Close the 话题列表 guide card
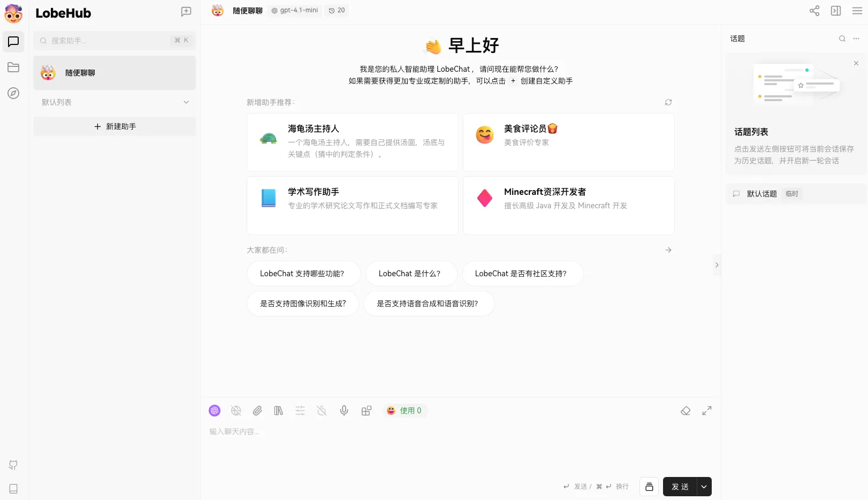 click(x=856, y=63)
